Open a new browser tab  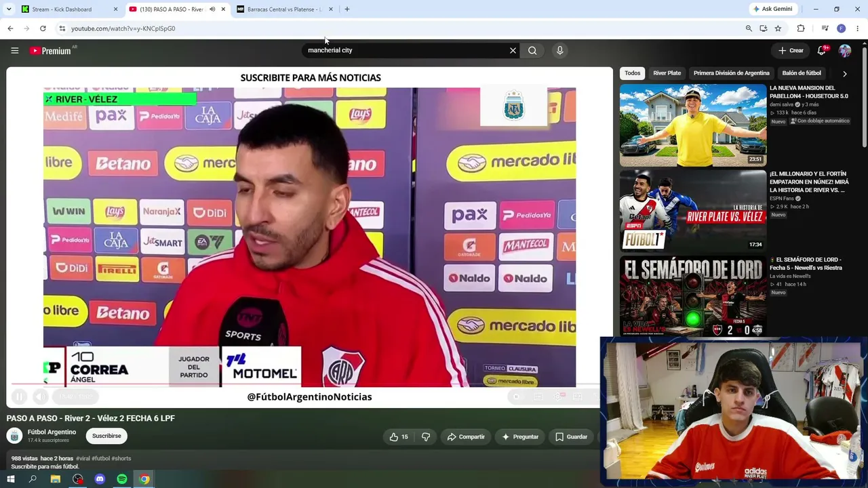pyautogui.click(x=347, y=9)
